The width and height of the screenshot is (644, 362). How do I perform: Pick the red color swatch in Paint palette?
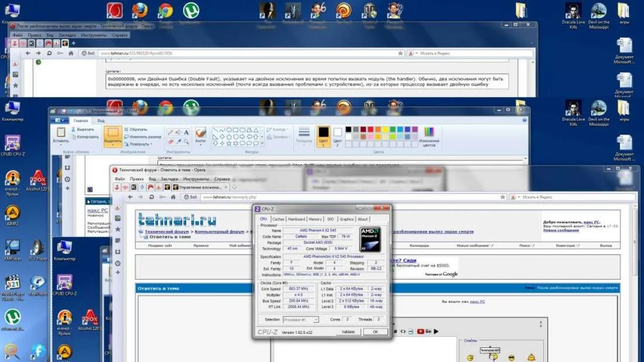371,130
